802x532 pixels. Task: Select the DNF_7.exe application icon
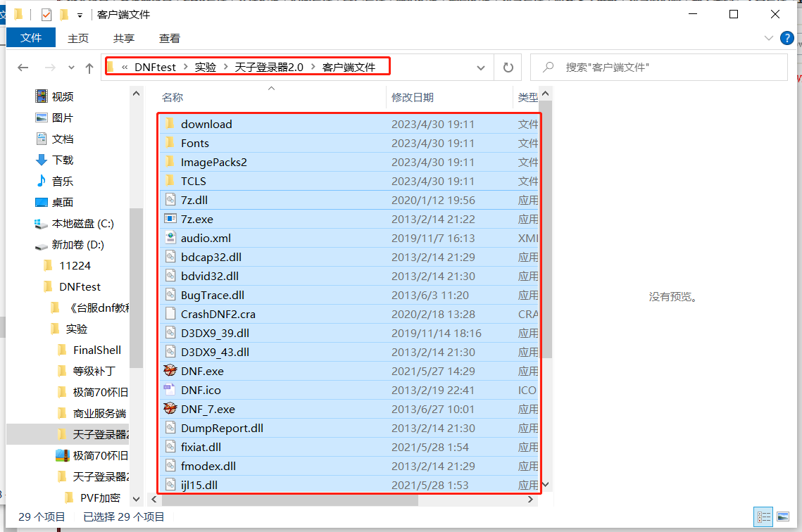pyautogui.click(x=170, y=408)
